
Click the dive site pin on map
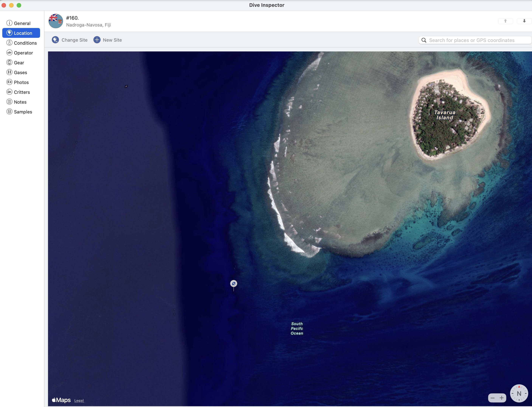pyautogui.click(x=233, y=284)
